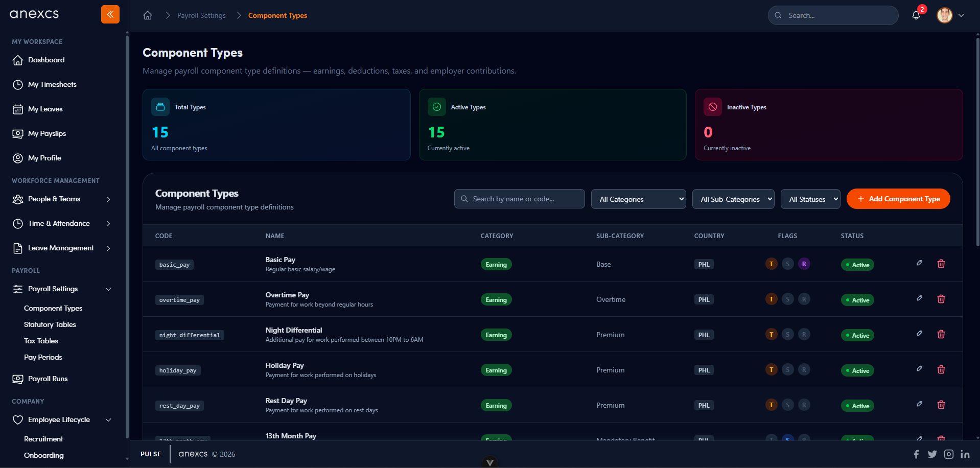Click the basic_pay code chip
The image size is (980, 468).
pos(174,265)
